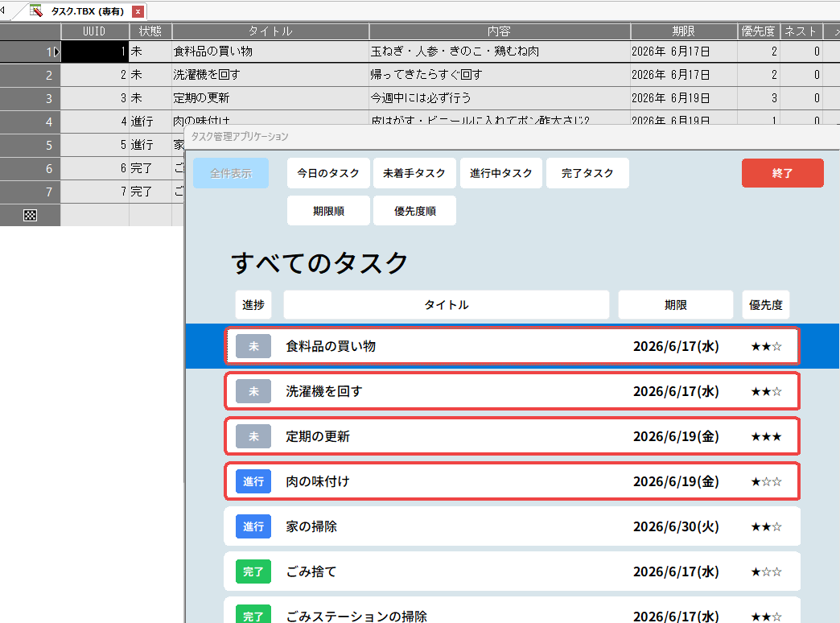
Task: Click the 期限 header in task app list
Action: pos(676,305)
